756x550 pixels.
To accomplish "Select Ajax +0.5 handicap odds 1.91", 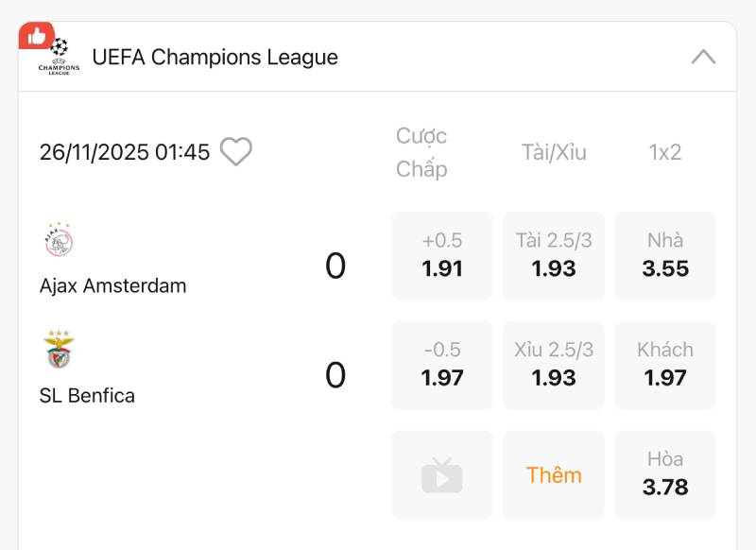I will [x=441, y=256].
